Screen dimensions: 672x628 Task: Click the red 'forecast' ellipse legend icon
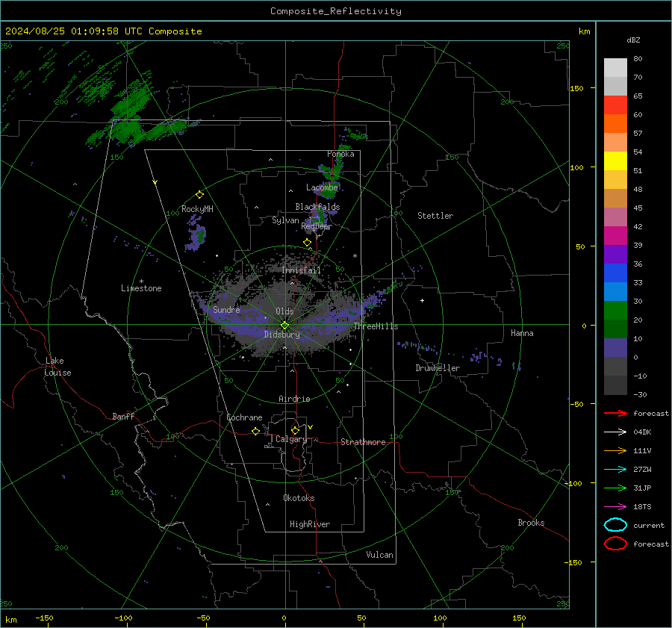[615, 544]
